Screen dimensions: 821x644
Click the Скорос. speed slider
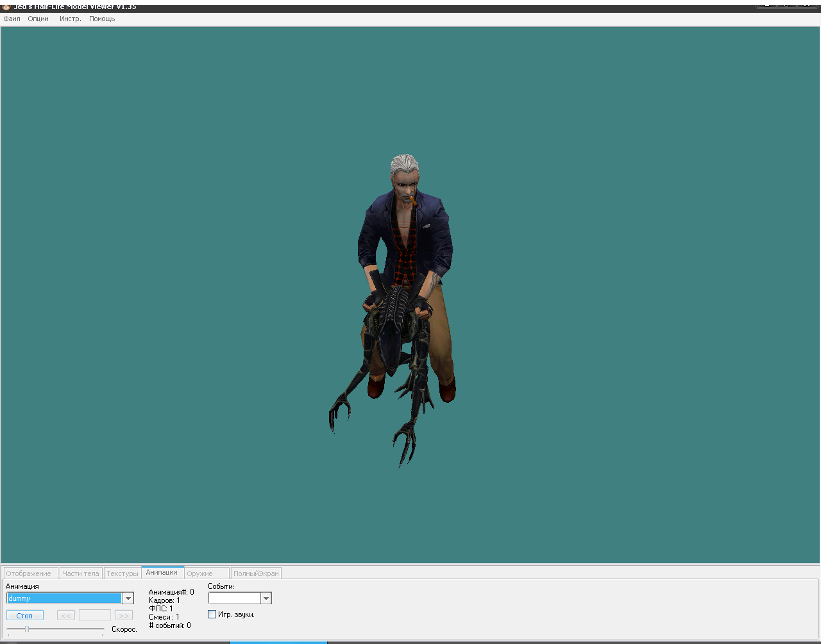(x=55, y=629)
